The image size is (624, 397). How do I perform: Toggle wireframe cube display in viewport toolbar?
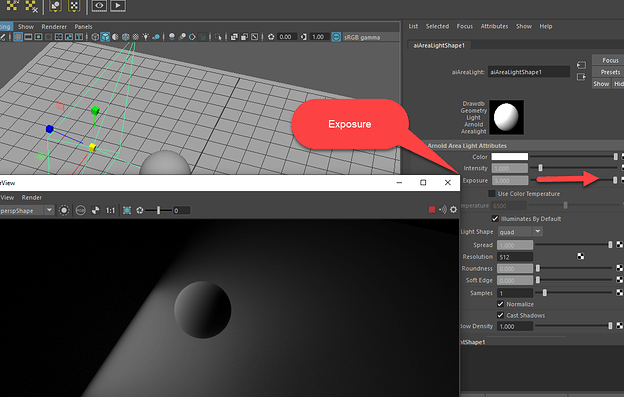click(x=95, y=37)
